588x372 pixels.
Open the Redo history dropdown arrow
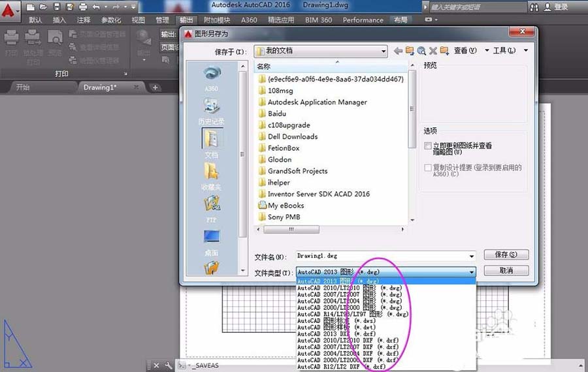click(x=125, y=7)
